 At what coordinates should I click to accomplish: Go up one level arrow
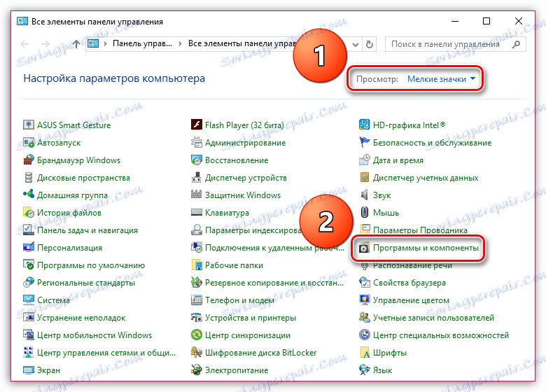76,44
